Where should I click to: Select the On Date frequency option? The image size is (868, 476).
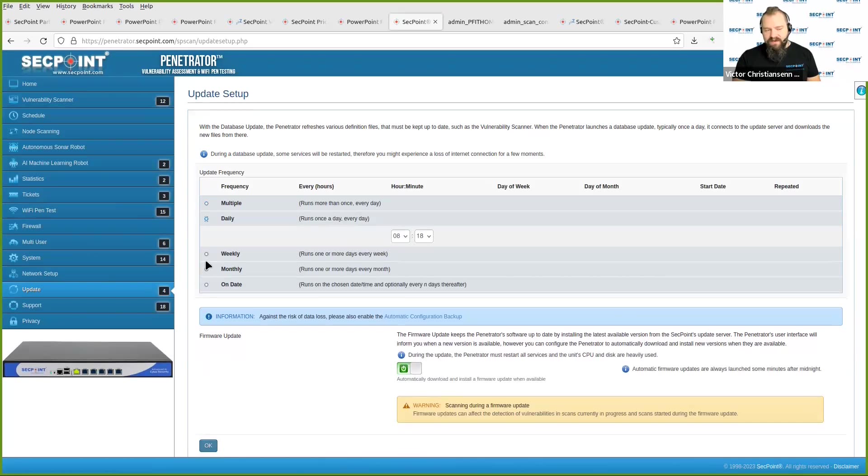pyautogui.click(x=207, y=285)
